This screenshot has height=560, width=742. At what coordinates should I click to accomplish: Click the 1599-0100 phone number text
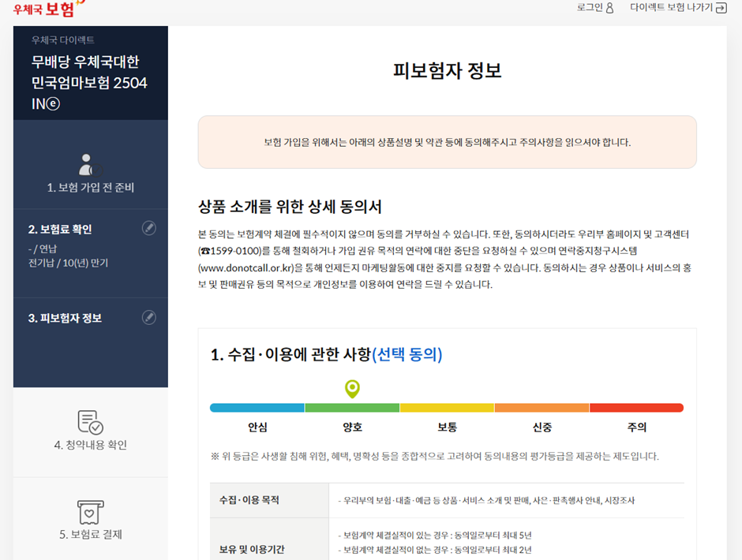click(236, 251)
